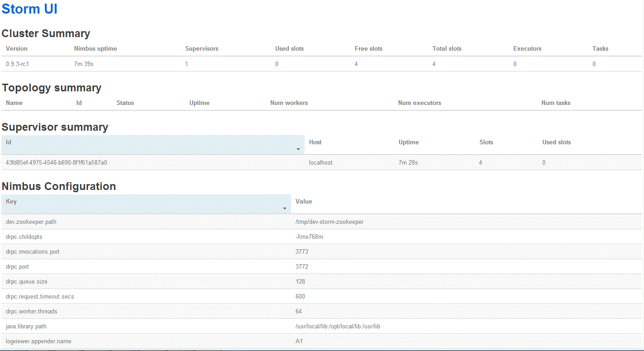Sort supervisors by Used slots column
Screen dimensions: 644x351
click(556, 142)
